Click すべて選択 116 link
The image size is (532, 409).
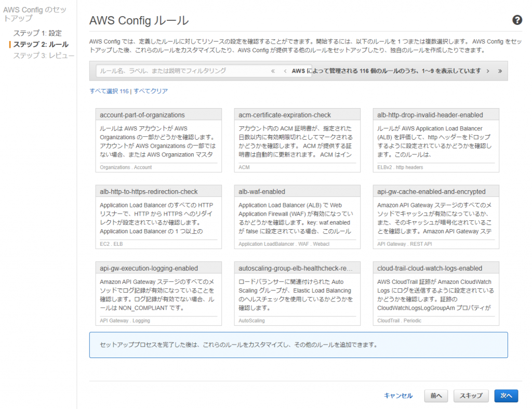109,91
